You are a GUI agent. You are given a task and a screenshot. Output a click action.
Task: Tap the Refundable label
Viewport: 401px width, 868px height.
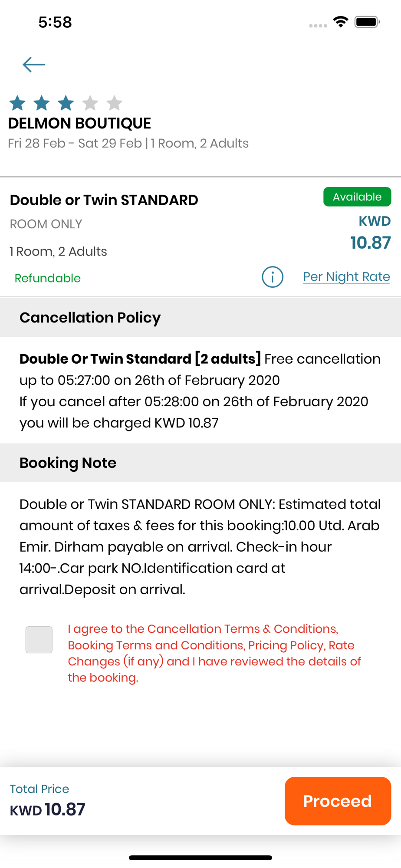point(48,278)
